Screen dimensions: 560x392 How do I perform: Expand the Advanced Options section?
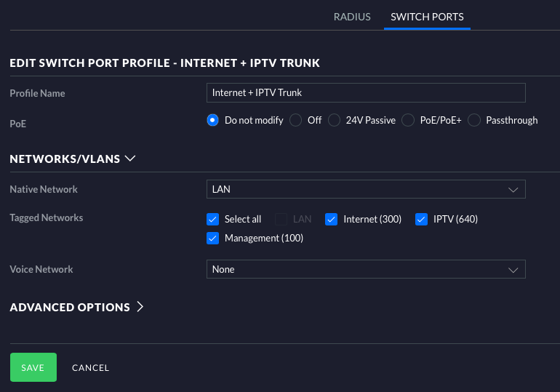[x=140, y=307]
